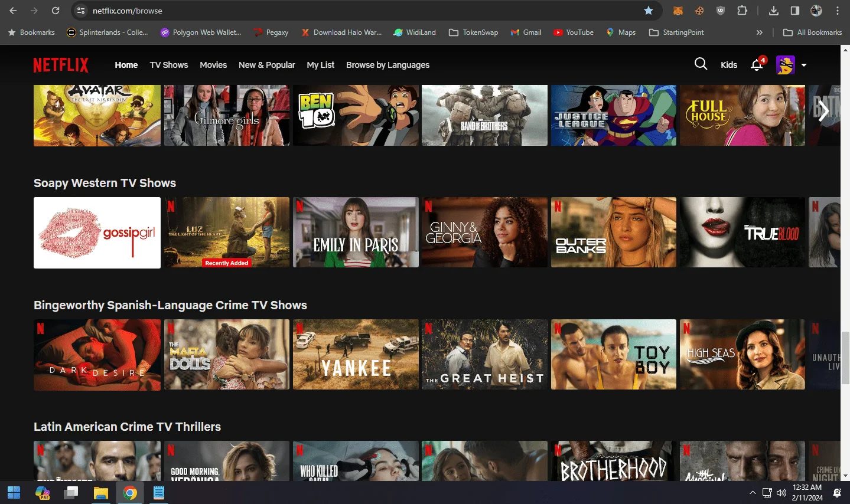Open the uBlock shield extension
850x504 pixels.
(x=721, y=11)
